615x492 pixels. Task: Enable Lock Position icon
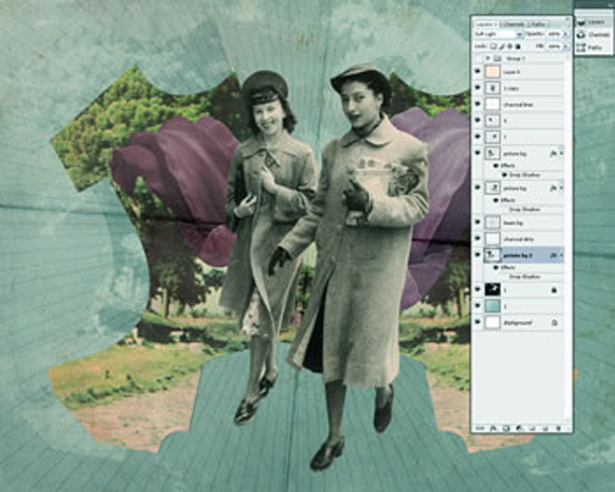[509, 46]
